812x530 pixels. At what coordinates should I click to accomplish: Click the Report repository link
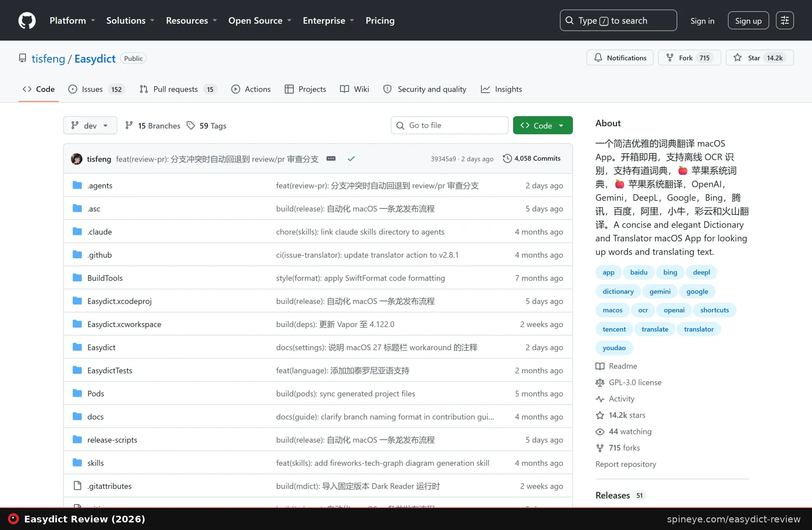coord(625,464)
